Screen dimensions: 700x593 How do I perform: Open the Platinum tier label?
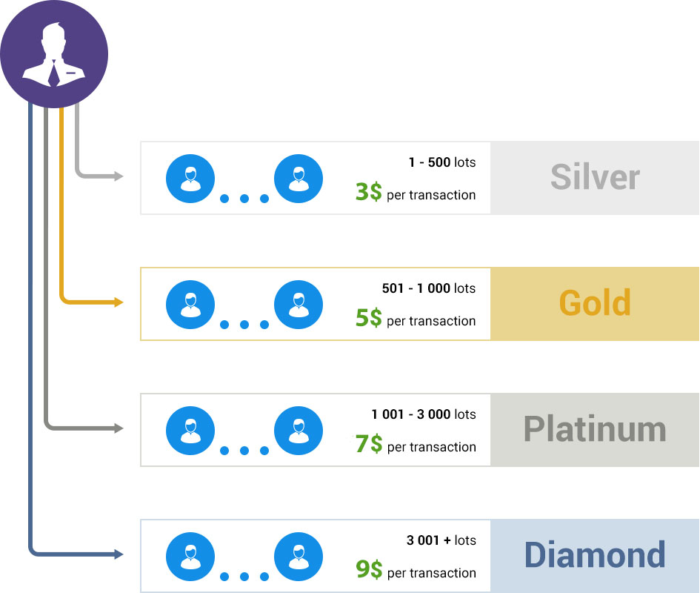[595, 430]
